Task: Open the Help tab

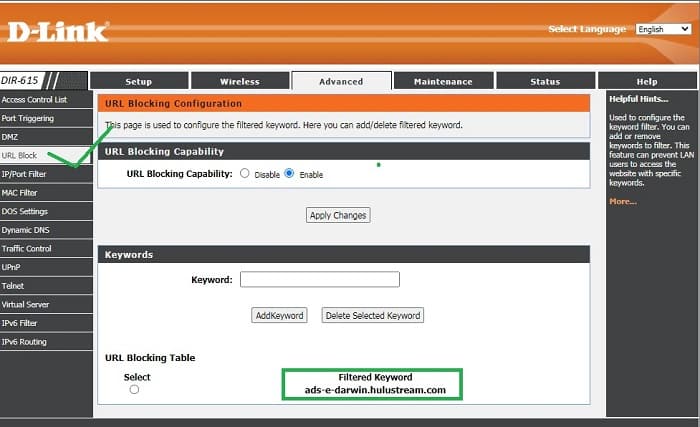Action: pyautogui.click(x=647, y=81)
